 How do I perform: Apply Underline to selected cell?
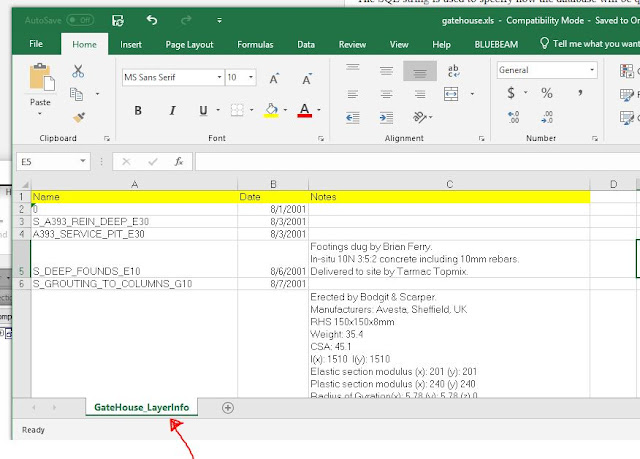pyautogui.click(x=203, y=110)
